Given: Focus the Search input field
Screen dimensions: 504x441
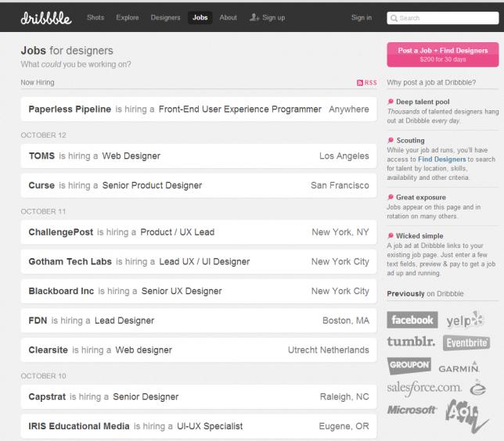Looking at the screenshot, I should 443,18.
